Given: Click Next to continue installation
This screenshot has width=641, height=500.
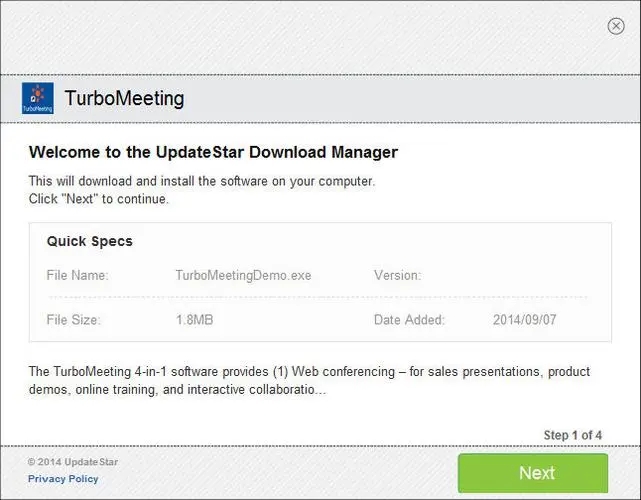Looking at the screenshot, I should (x=533, y=473).
